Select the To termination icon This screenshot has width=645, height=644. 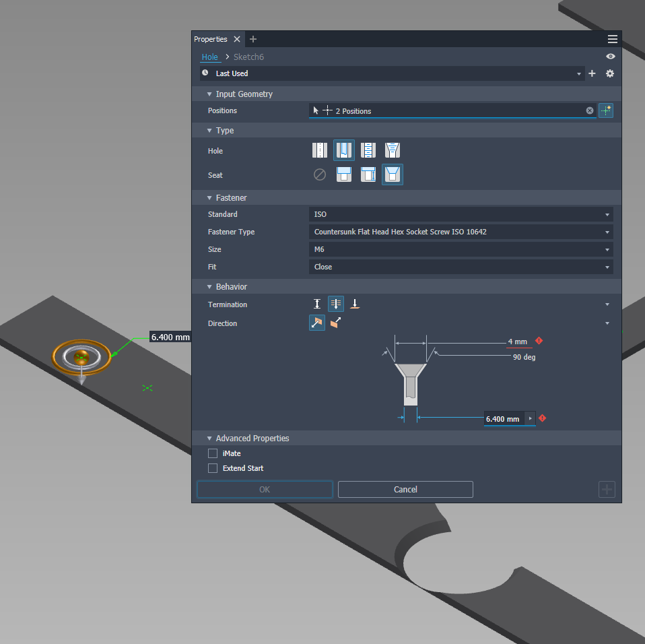pos(355,304)
